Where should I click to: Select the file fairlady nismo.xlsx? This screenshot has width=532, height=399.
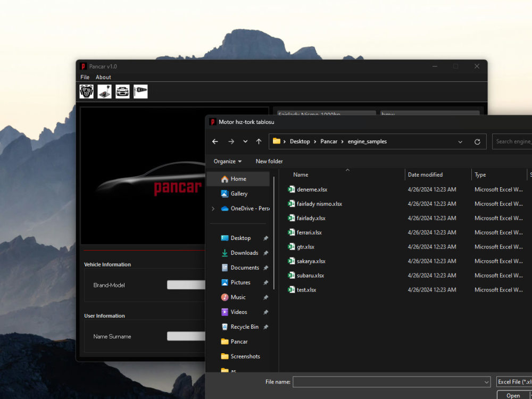(x=319, y=204)
